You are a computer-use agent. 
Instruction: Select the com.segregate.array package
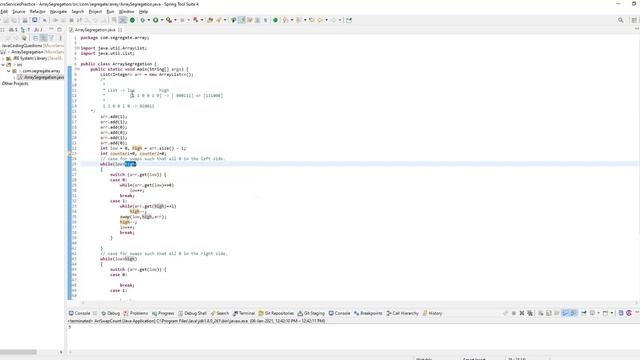(x=41, y=71)
